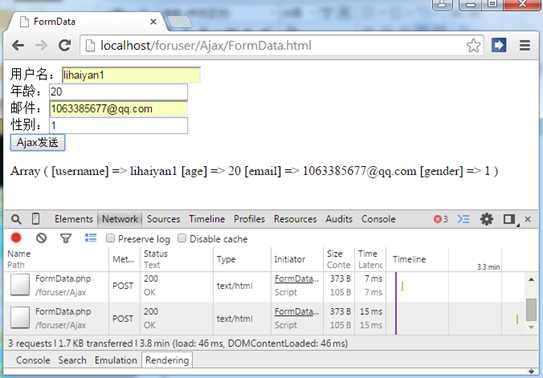Toggle the DevTools mobile device mode icon

pyautogui.click(x=36, y=219)
